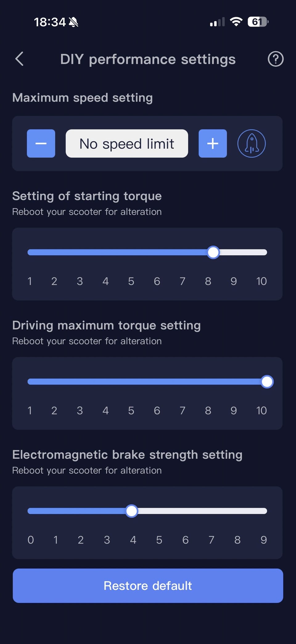This screenshot has height=644, width=296.
Task: Set driving maximum torque to level 5
Action: tap(131, 382)
